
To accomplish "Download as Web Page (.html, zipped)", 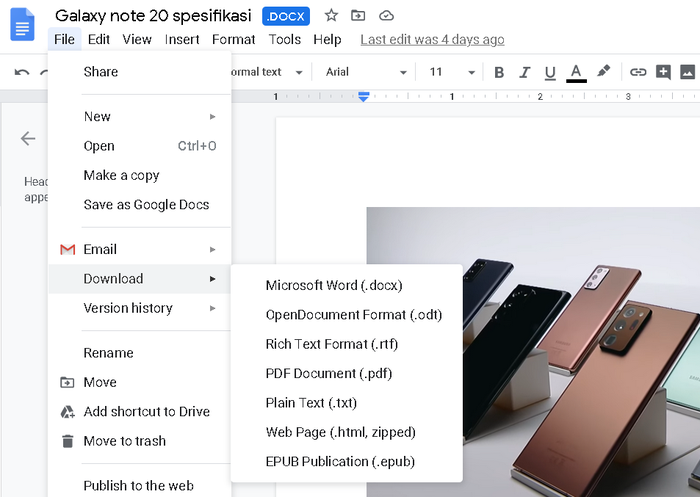I will point(346,432).
